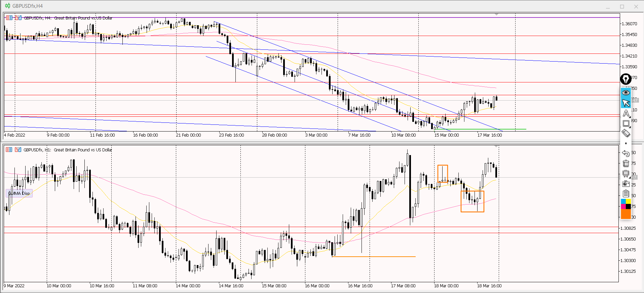Open Depth of Market icon on H4 chart
Screen dimensions: 644x293
9,18
